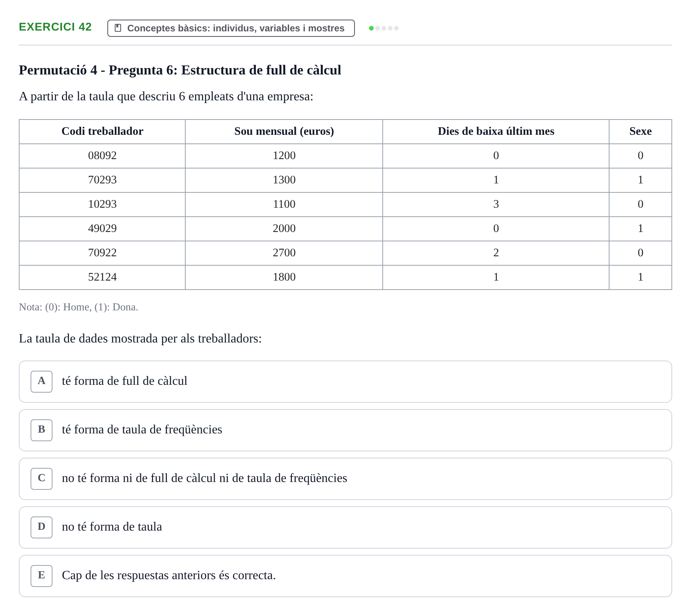Select option A letter badge
The width and height of the screenshot is (691, 616).
click(x=42, y=381)
